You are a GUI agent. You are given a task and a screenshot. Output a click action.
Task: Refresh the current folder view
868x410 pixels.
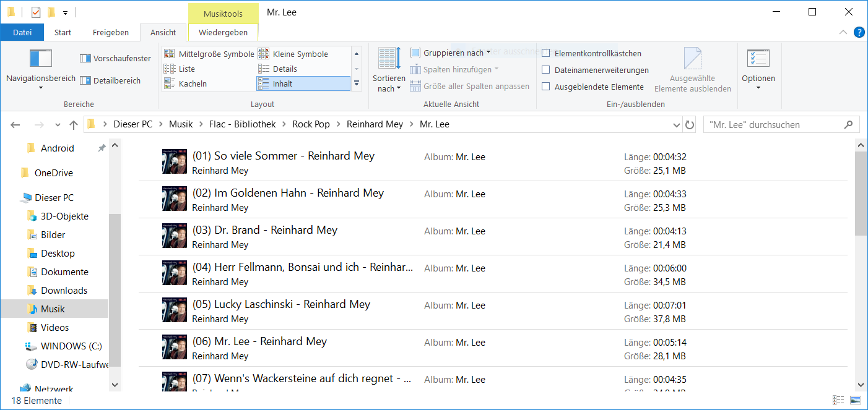(x=690, y=125)
